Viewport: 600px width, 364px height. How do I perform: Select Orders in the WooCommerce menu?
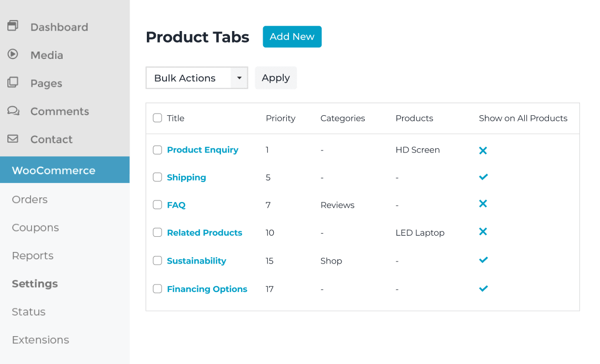click(29, 199)
